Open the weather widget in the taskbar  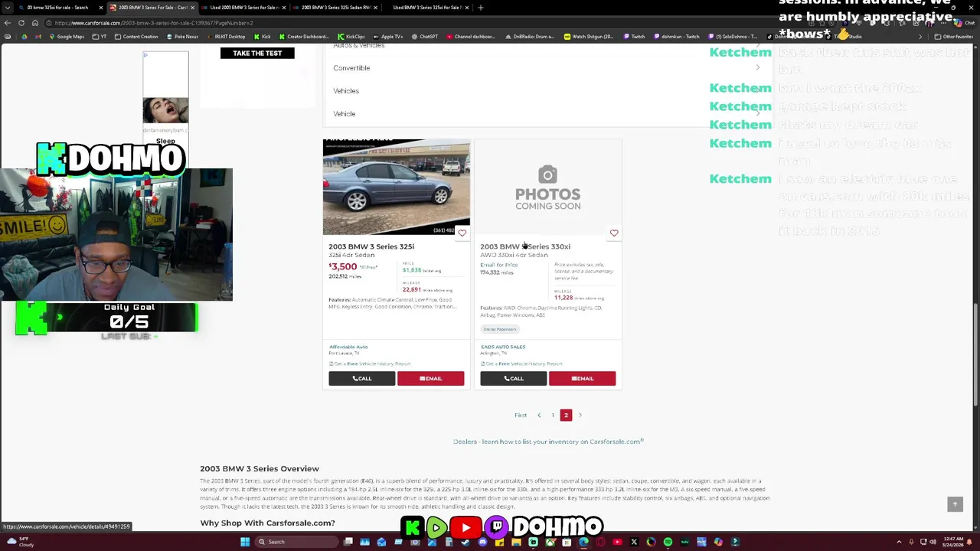point(20,542)
